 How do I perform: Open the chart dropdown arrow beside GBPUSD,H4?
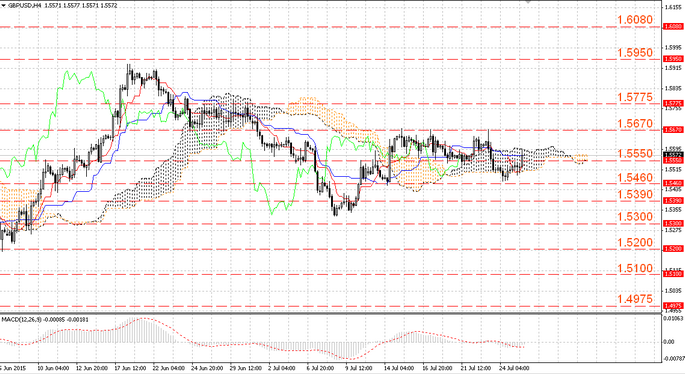point(3,6)
